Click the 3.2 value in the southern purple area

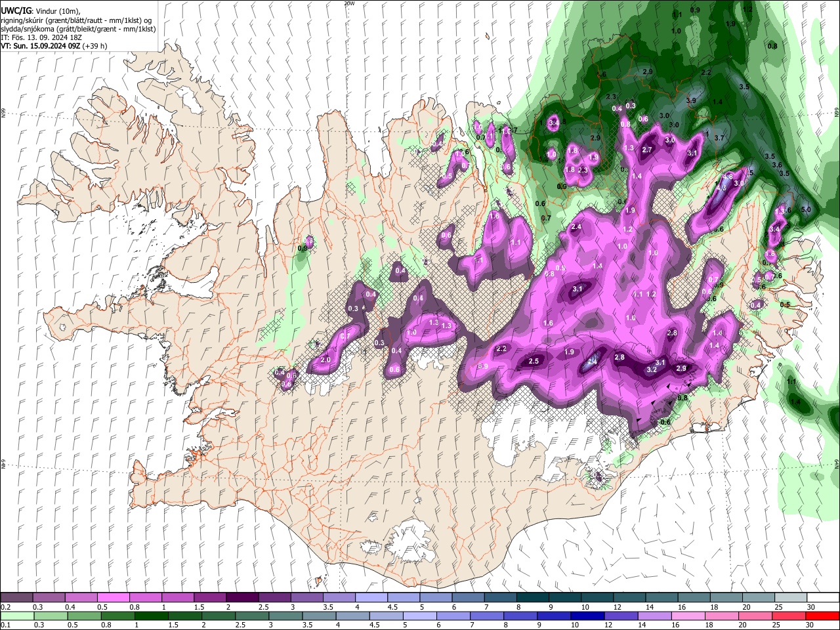[652, 370]
